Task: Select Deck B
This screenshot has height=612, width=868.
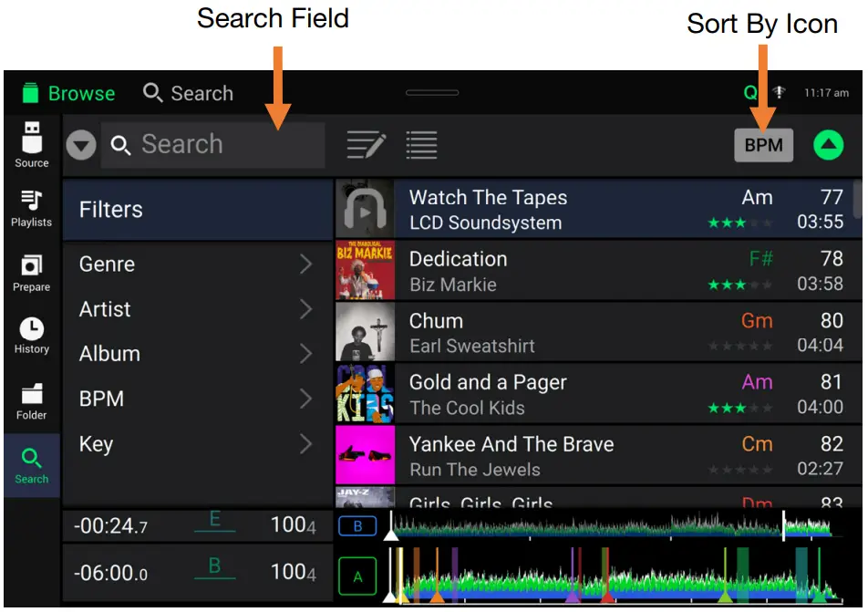Action: coord(356,525)
